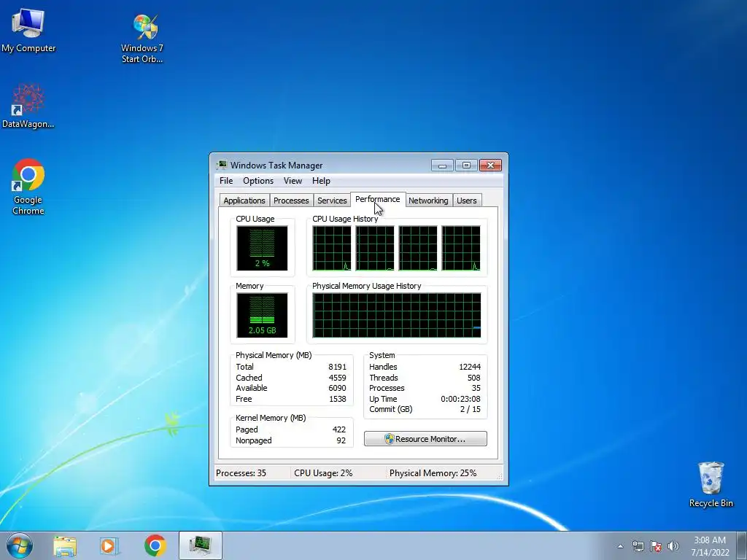This screenshot has height=560, width=747.
Task: Click status bar Physical Memory: 25%
Action: pos(433,473)
